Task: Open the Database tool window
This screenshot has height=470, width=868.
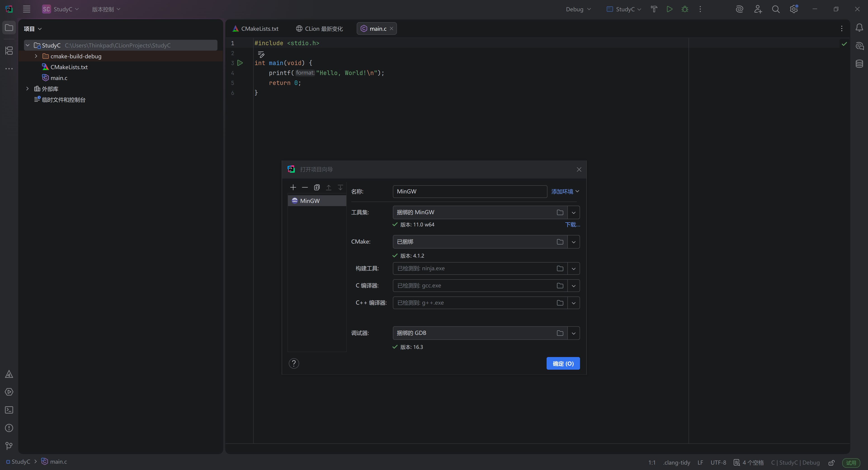Action: [x=859, y=64]
